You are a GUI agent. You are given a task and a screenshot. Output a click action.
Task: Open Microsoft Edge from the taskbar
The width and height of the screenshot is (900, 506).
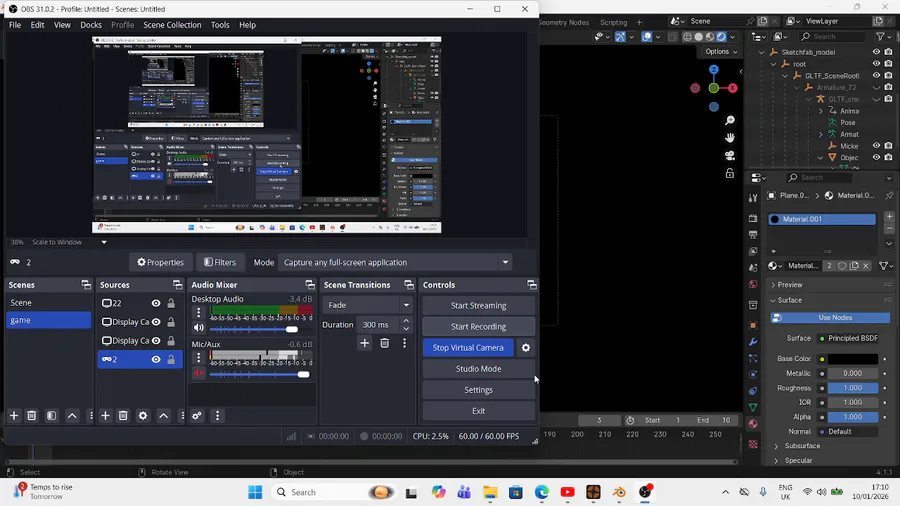click(541, 492)
